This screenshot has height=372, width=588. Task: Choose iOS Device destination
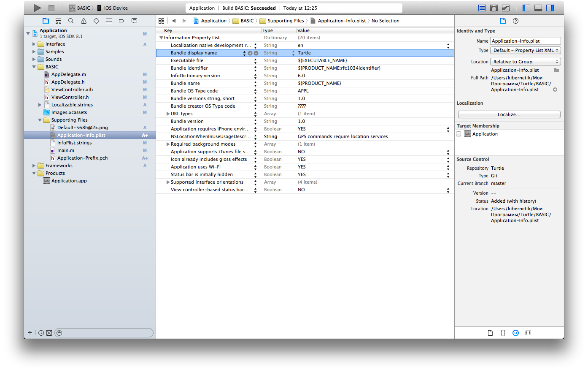click(112, 8)
